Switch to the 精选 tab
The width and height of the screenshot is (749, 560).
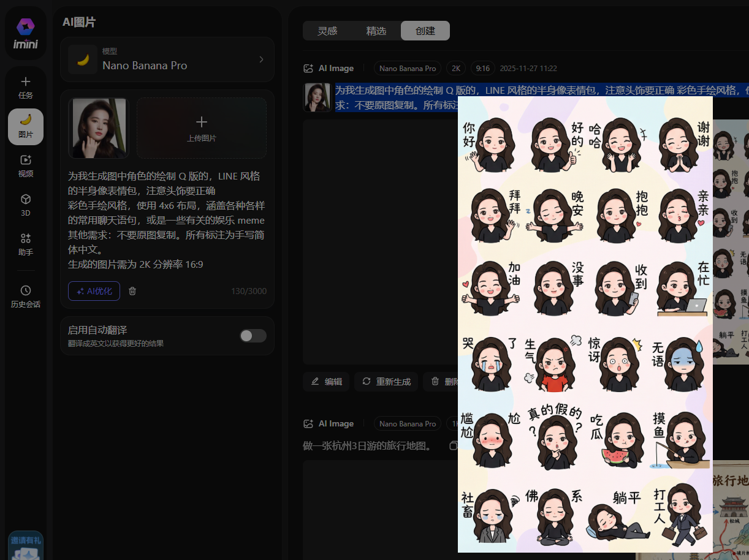click(x=376, y=31)
